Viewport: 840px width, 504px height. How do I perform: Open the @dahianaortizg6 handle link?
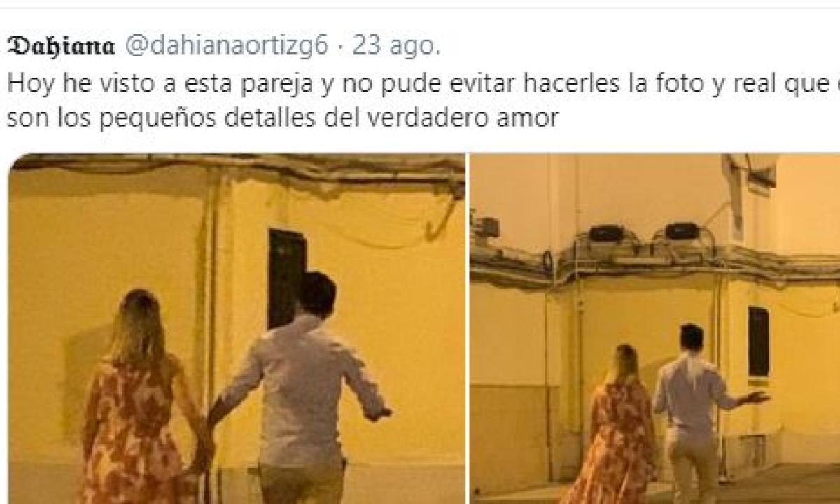(227, 47)
